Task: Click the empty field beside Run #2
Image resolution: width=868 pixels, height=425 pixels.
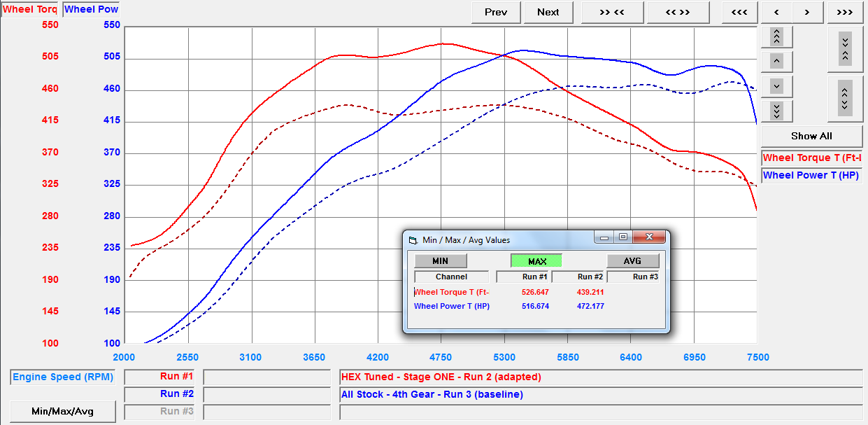Action: pos(266,394)
